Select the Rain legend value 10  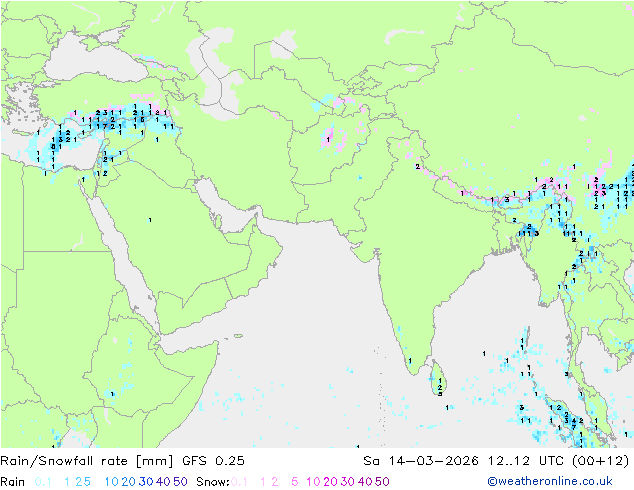point(111,482)
